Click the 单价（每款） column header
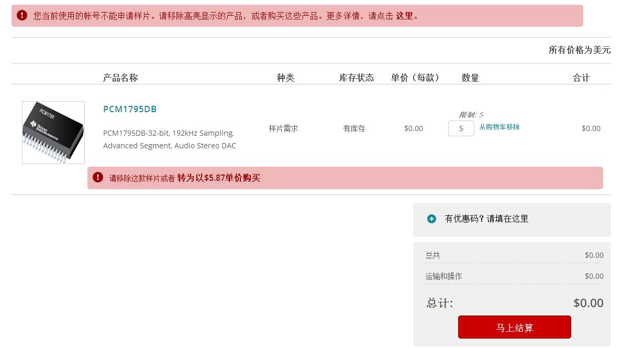 pos(415,78)
